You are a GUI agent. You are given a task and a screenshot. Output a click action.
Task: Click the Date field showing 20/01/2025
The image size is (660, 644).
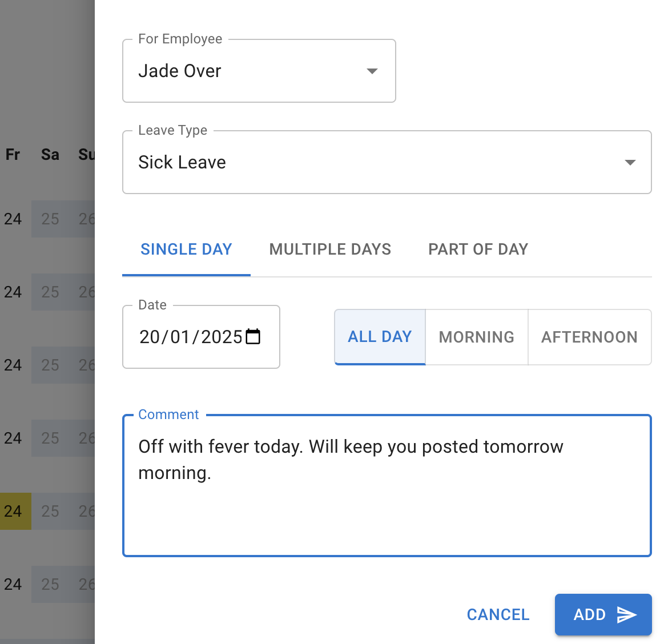tap(188, 337)
